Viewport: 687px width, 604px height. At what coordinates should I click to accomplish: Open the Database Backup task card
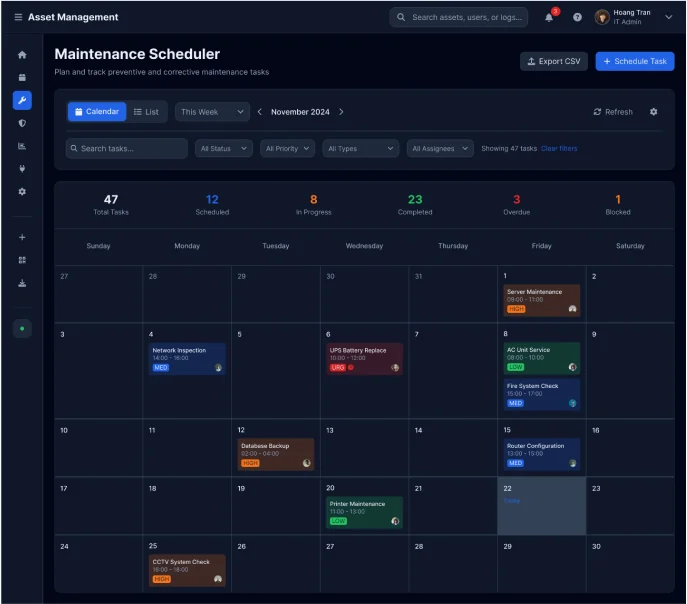[x=276, y=455]
